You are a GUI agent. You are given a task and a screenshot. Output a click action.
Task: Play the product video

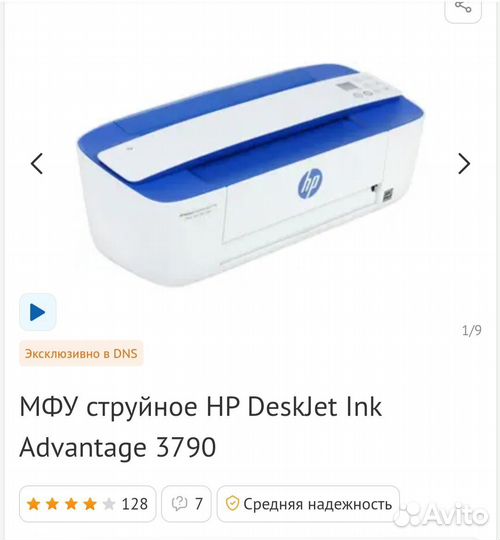coord(38,312)
